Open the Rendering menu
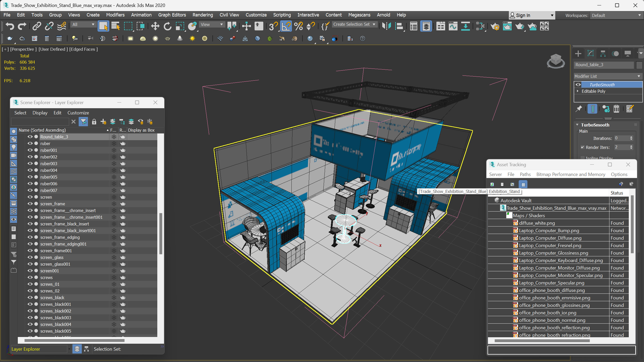This screenshot has width=644, height=362. [x=203, y=15]
